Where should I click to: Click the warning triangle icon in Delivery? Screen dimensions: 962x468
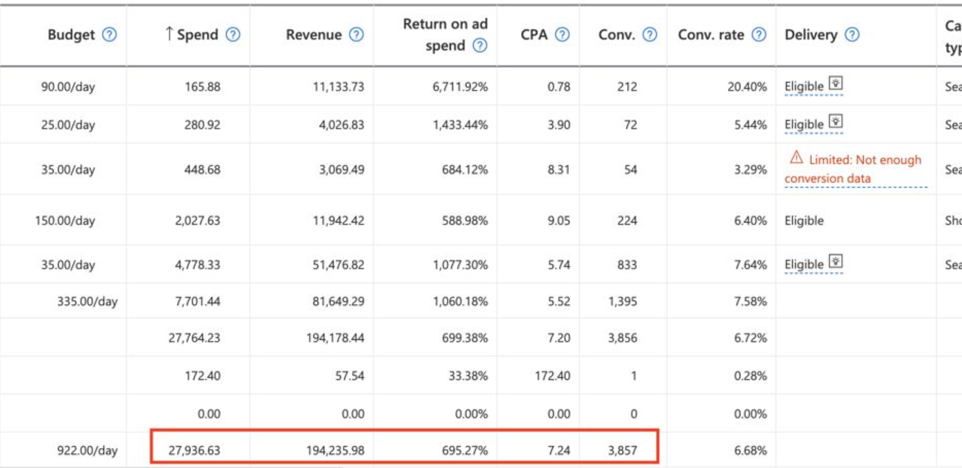(796, 158)
